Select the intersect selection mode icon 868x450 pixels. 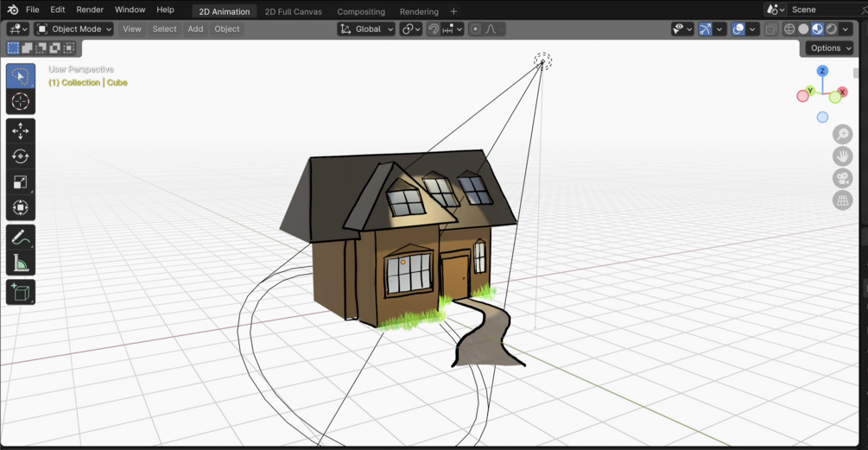point(68,48)
